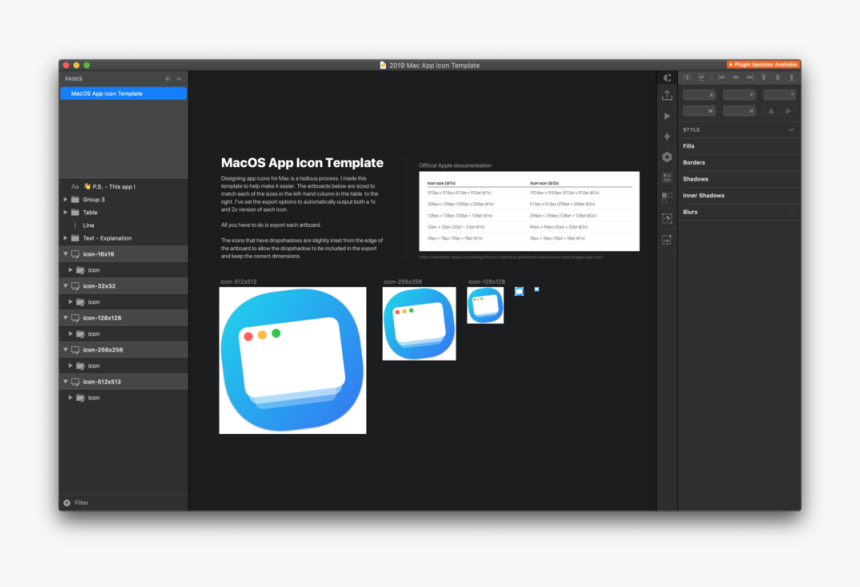
Task: Click the folder icon beside Group 3
Action: 75,200
